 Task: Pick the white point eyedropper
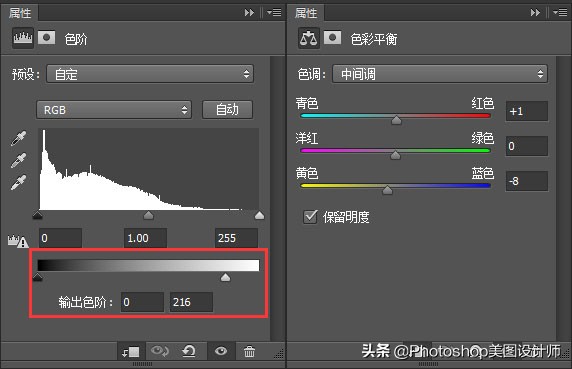(x=19, y=182)
